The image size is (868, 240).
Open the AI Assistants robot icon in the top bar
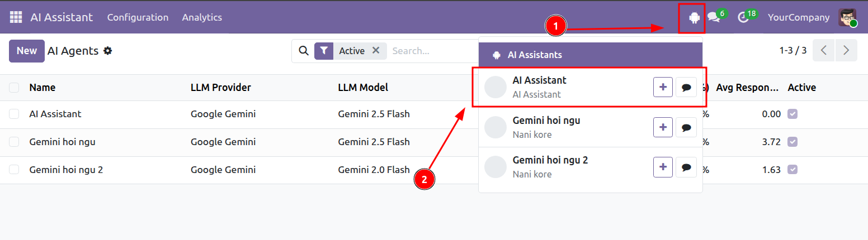tap(695, 18)
